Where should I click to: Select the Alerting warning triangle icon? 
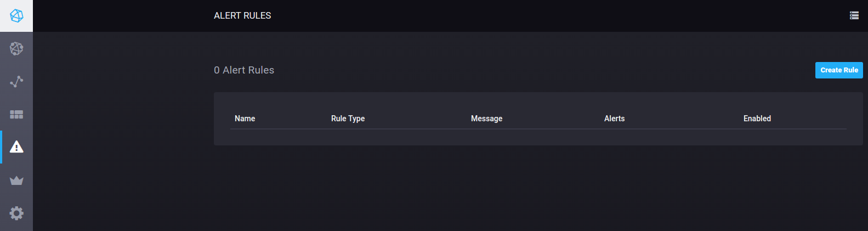coord(16,147)
